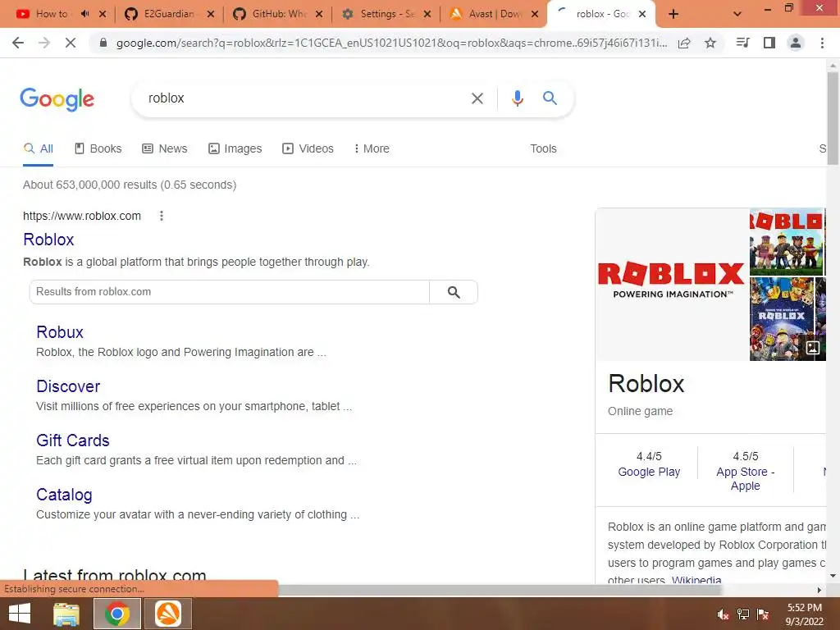Submit search with the magnifier icon
Image resolution: width=840 pixels, height=630 pixels.
(x=550, y=98)
